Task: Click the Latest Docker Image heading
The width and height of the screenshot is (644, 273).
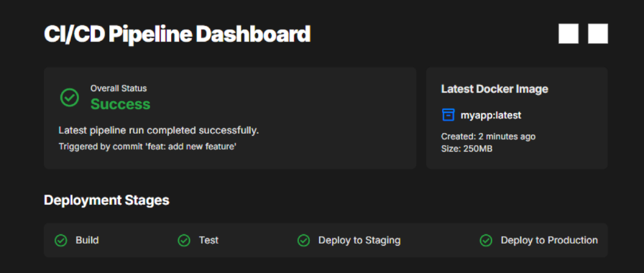Action: coord(494,89)
